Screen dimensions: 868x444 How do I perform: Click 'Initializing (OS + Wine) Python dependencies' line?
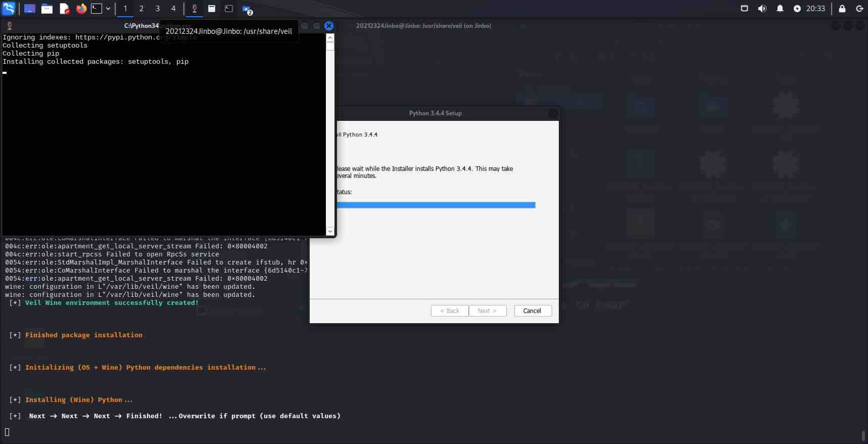pos(146,368)
